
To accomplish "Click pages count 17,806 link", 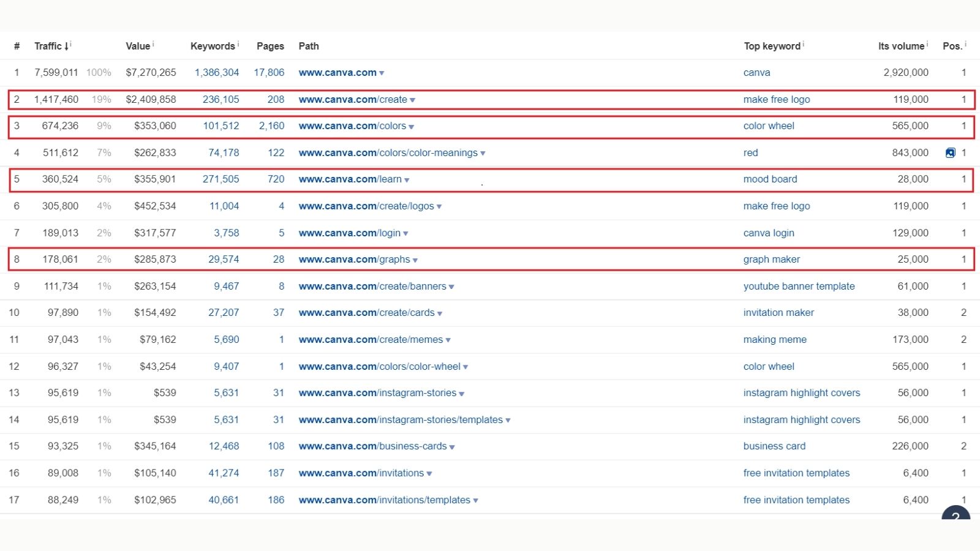I will click(x=269, y=72).
